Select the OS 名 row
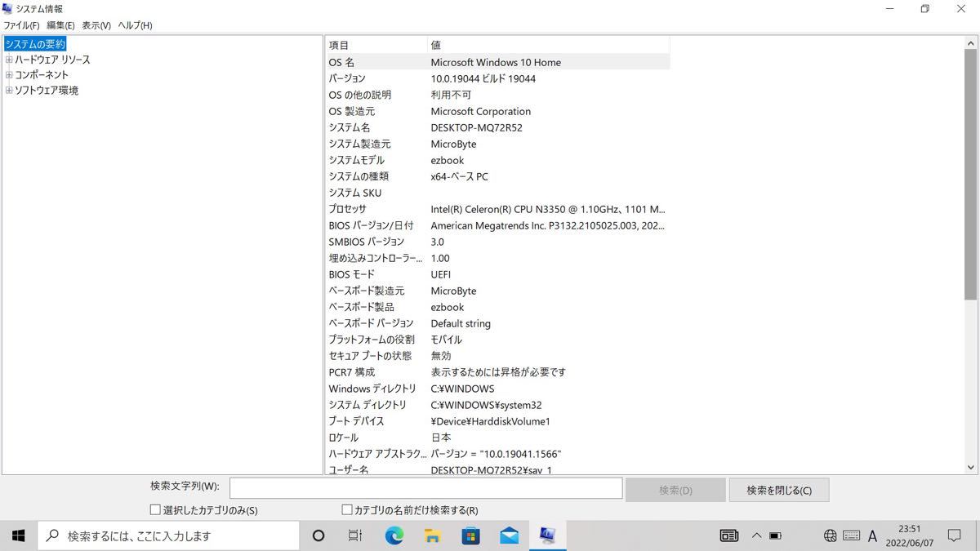The width and height of the screenshot is (980, 551). (x=498, y=62)
